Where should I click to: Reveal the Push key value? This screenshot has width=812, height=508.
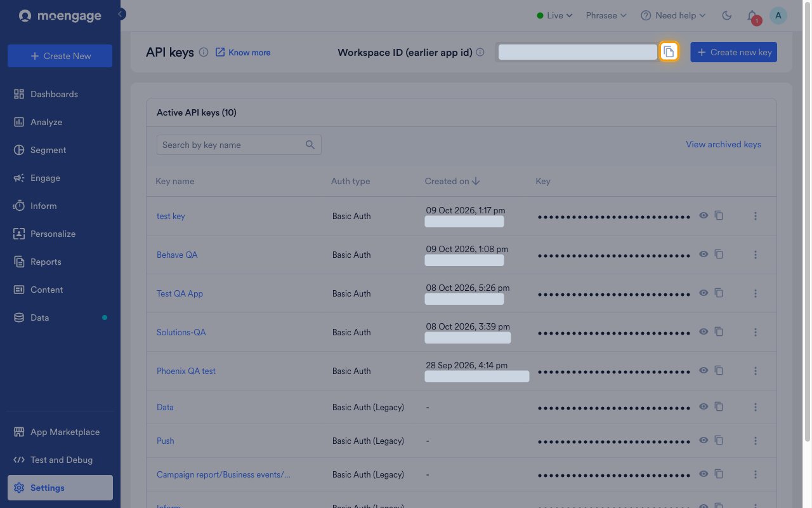(x=704, y=441)
